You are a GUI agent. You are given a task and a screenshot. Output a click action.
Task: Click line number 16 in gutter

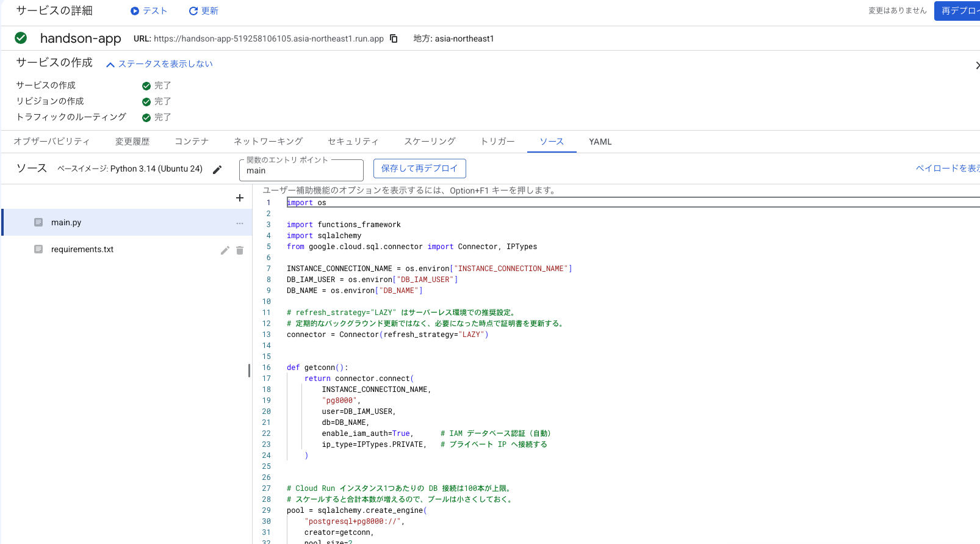[266, 368]
